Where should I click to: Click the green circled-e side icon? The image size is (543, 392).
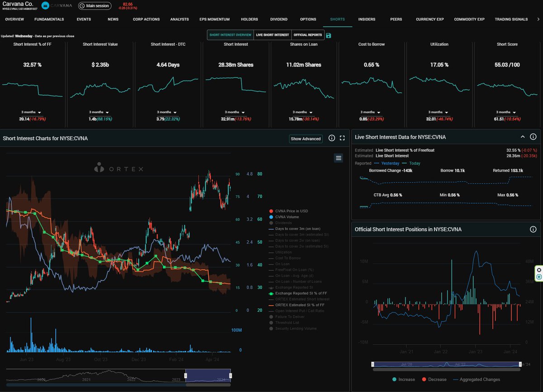pyautogui.click(x=539, y=277)
